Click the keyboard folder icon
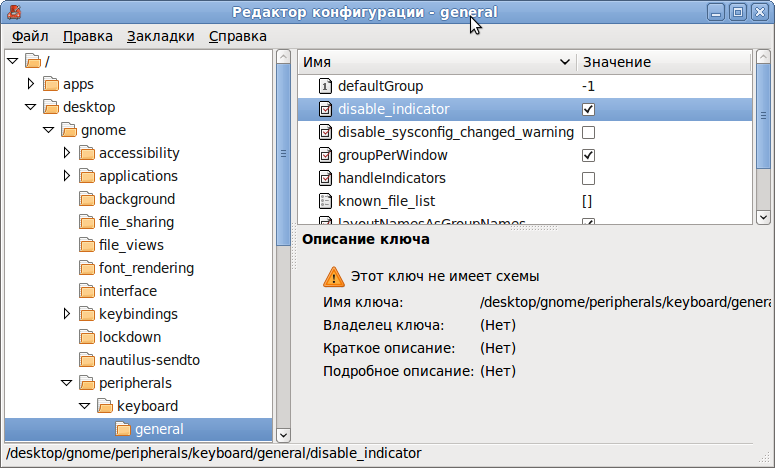Image resolution: width=775 pixels, height=468 pixels. tap(105, 406)
